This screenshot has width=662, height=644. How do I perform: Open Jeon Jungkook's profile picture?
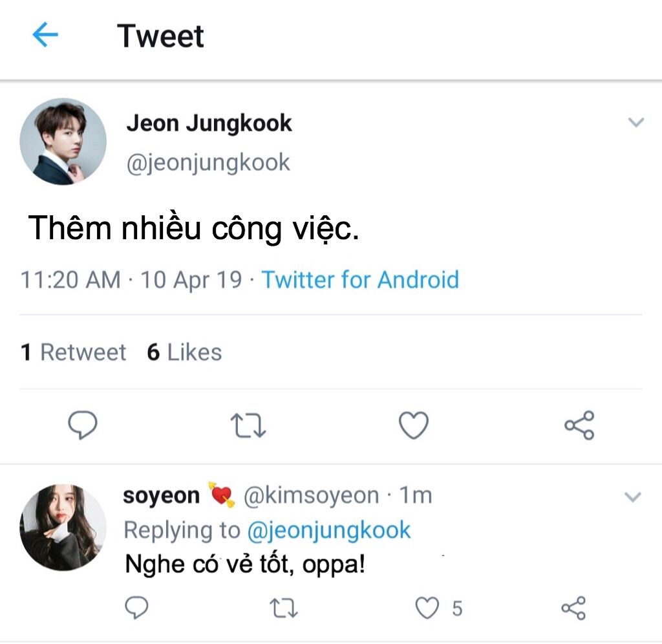tap(63, 142)
